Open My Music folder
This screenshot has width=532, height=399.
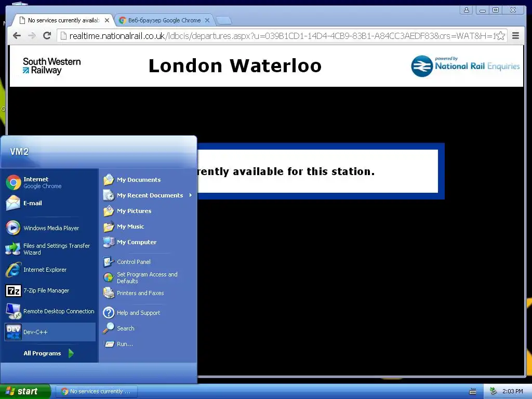tap(147, 227)
